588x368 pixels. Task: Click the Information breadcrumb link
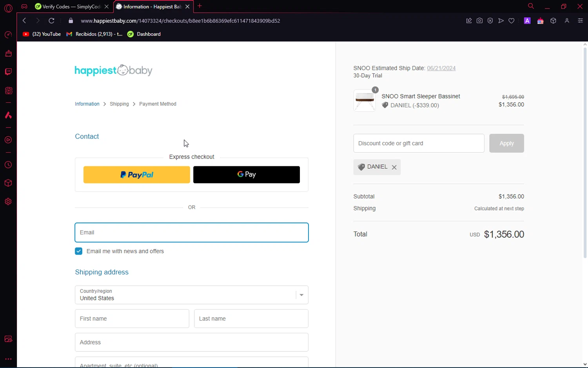pyautogui.click(x=87, y=104)
